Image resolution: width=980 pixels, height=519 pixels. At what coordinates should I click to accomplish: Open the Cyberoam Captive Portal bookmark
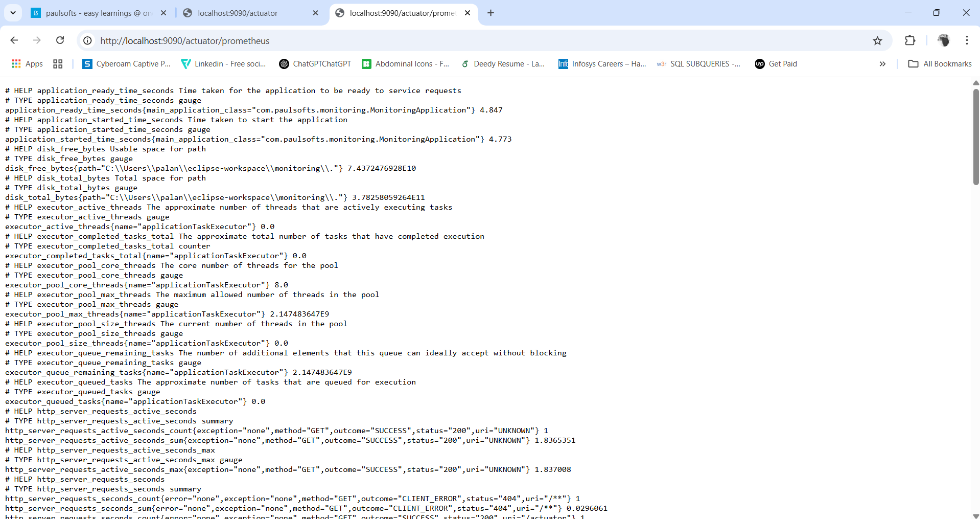[127, 64]
